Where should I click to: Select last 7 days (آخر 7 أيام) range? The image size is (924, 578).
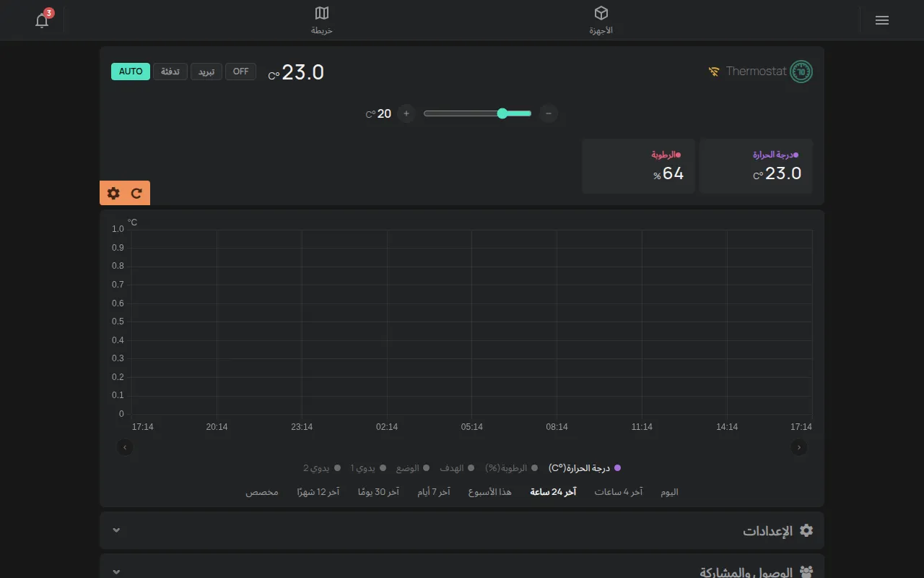(434, 492)
